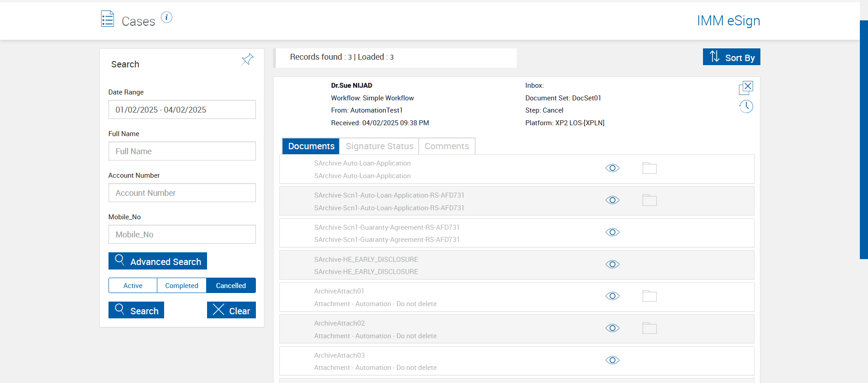Click the page vertical scrollbar

[x=864, y=140]
